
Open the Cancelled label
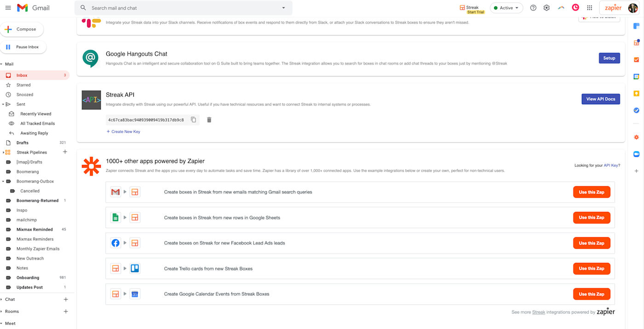pyautogui.click(x=30, y=191)
